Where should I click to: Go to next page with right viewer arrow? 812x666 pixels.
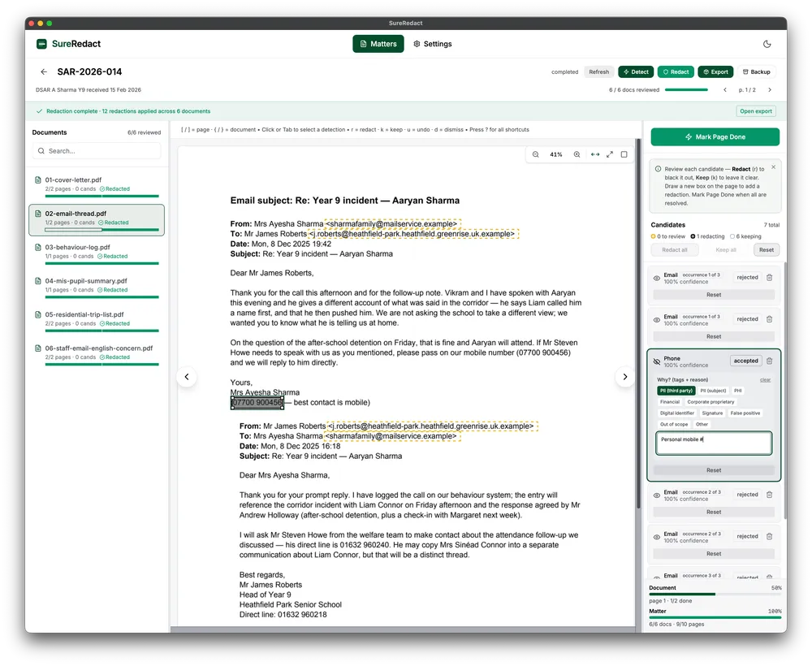point(625,377)
